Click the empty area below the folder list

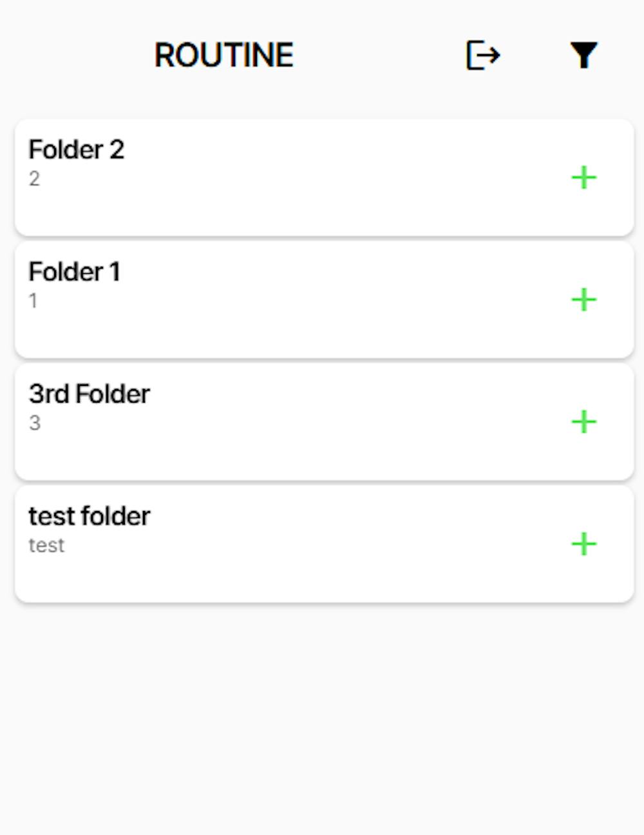(322, 718)
